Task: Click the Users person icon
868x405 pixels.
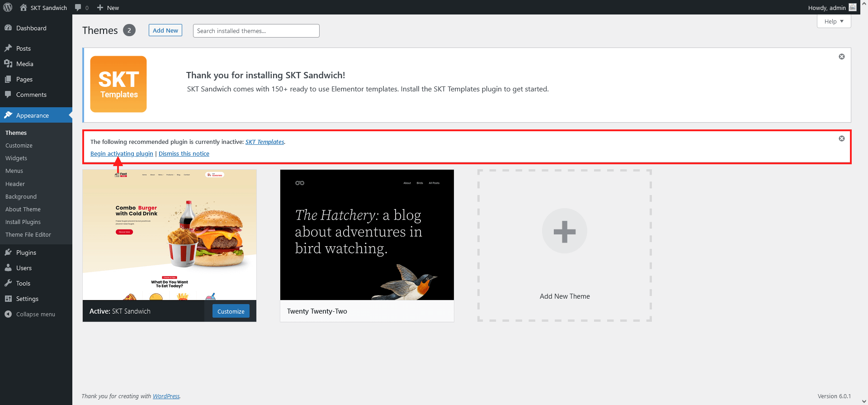Action: pos(8,267)
